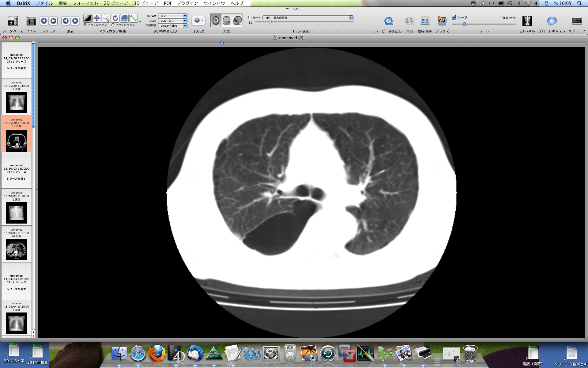
Task: Expand ROI tool options small arrow
Action: (140, 22)
